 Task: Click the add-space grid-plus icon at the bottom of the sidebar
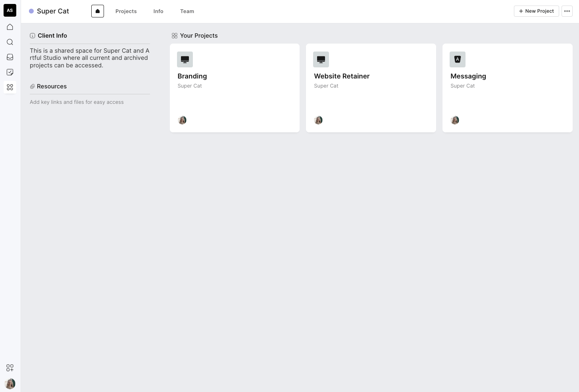point(10,368)
